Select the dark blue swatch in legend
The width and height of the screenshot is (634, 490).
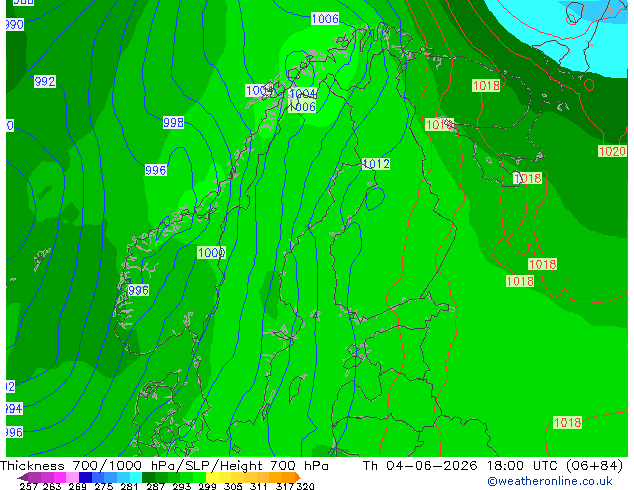point(85,477)
